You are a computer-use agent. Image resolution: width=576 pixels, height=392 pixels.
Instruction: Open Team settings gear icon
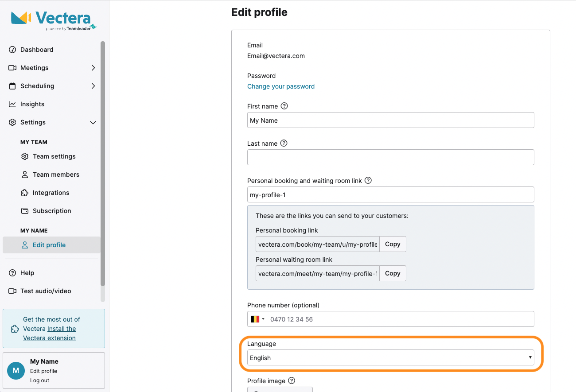(24, 156)
